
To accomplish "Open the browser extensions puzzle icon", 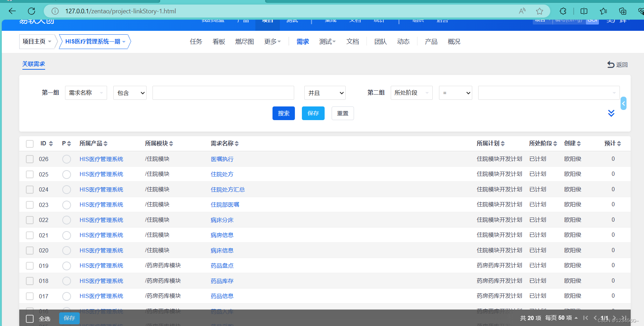I will coord(563,11).
